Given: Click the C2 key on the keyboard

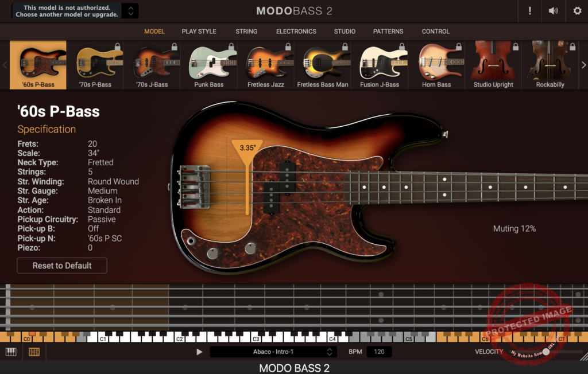Looking at the screenshot, I should pos(180,338).
